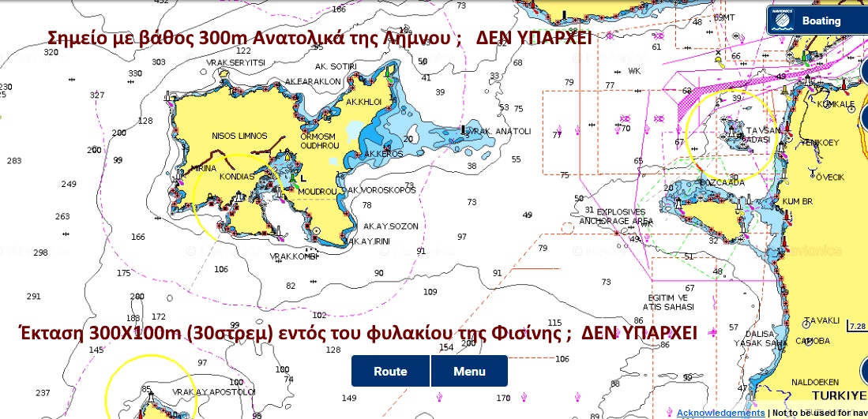Click the yellow rock at Vrak. Seryitsi
This screenshot has height=419, width=868.
click(224, 72)
